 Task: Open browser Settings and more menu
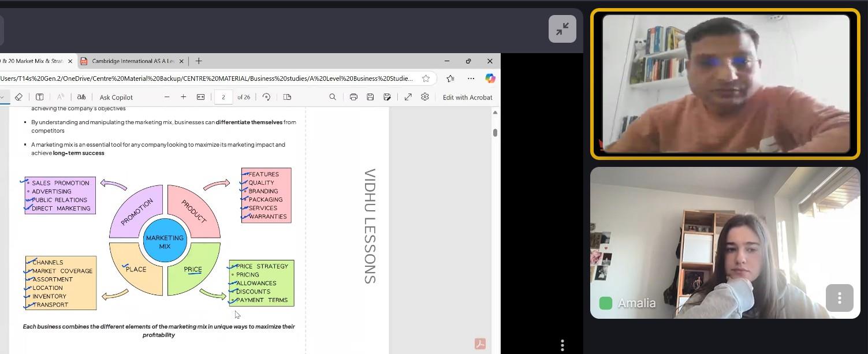coord(471,79)
